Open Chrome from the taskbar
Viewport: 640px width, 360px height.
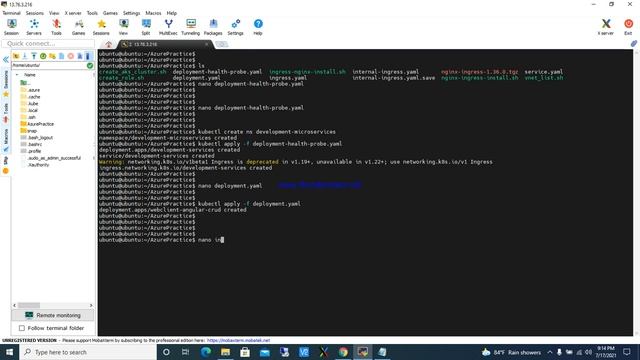[x=343, y=352]
